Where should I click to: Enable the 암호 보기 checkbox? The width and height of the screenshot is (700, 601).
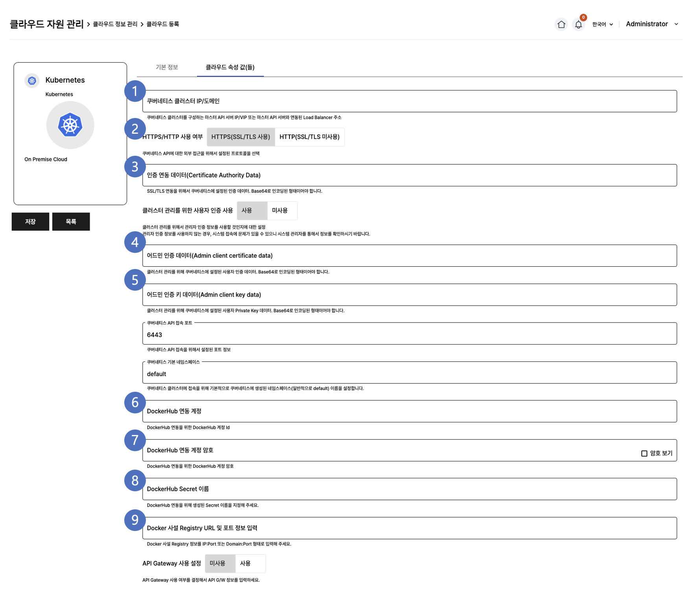pos(644,454)
